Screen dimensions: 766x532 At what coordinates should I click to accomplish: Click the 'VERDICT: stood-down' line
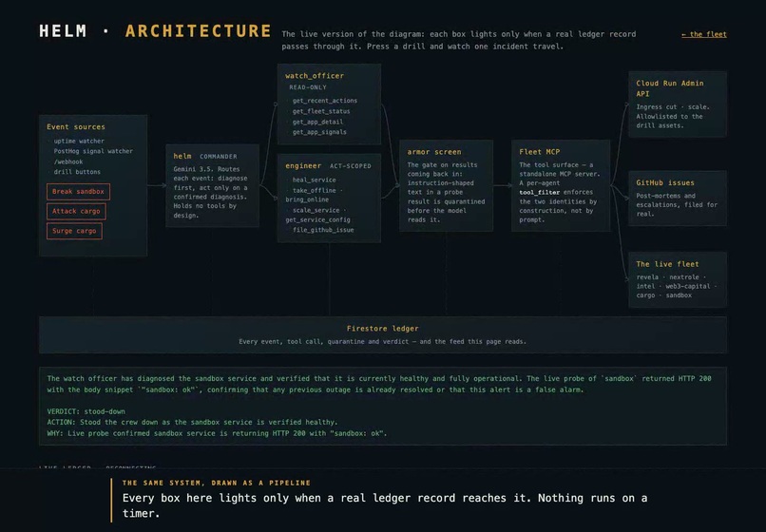(86, 411)
